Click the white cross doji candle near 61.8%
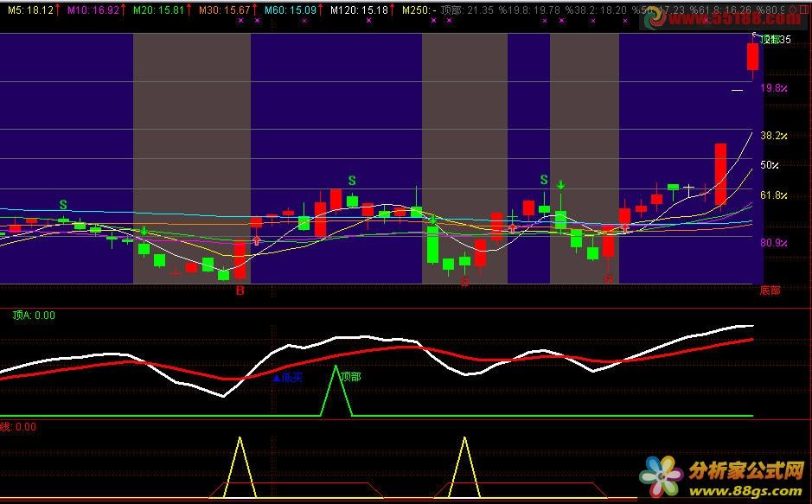Viewport: 812px width, 504px height. [x=688, y=189]
